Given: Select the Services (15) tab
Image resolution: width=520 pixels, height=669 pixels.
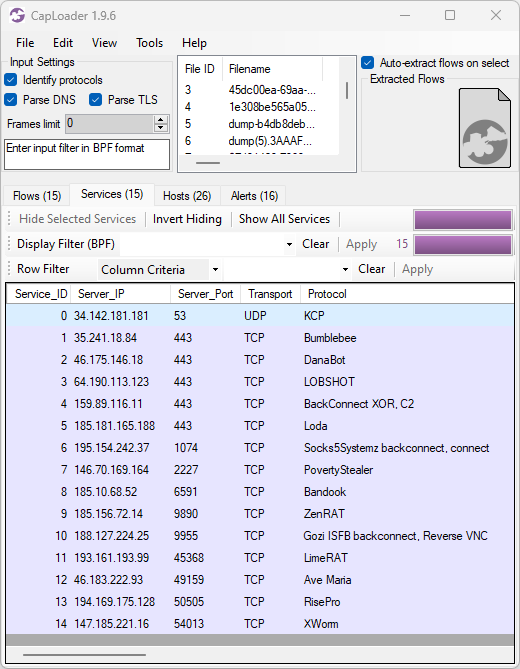Looking at the screenshot, I should (112, 194).
